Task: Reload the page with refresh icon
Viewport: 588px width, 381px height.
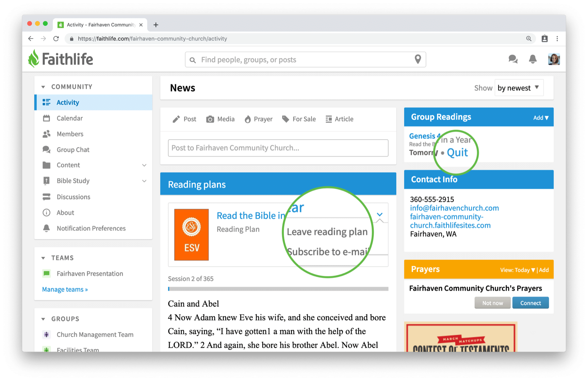Action: (56, 39)
